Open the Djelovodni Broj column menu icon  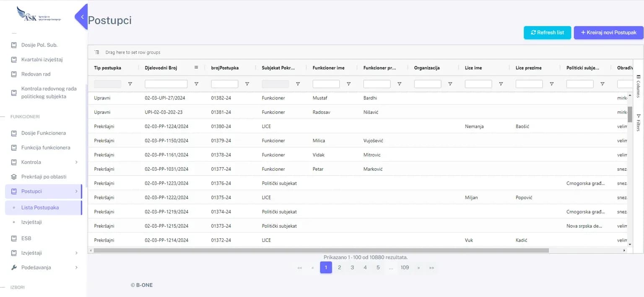pos(196,67)
